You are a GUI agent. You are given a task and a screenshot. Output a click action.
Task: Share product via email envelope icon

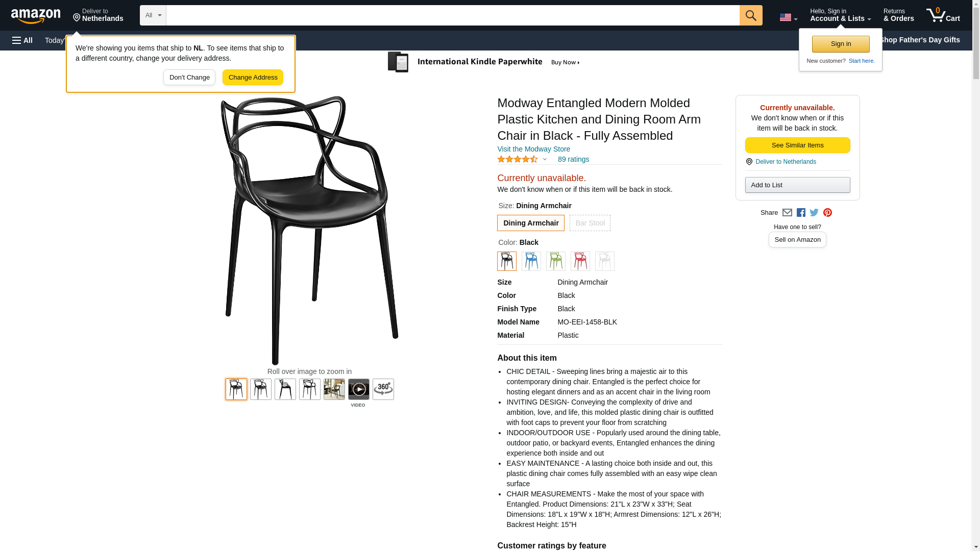pyautogui.click(x=787, y=213)
